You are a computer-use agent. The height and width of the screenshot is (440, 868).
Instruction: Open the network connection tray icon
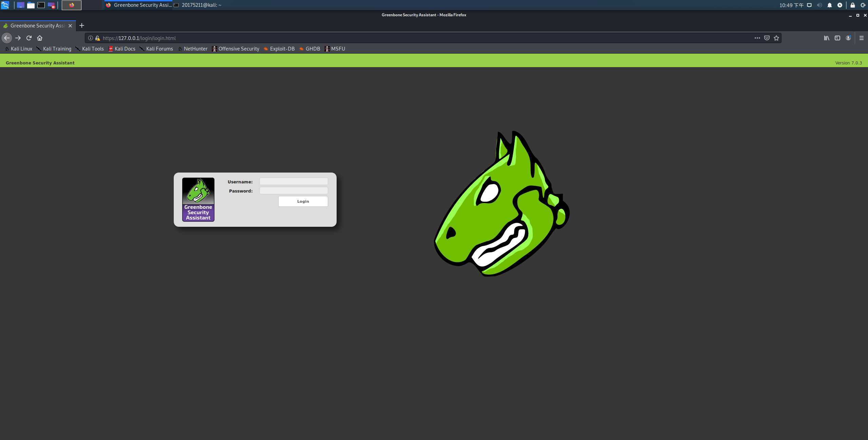809,5
